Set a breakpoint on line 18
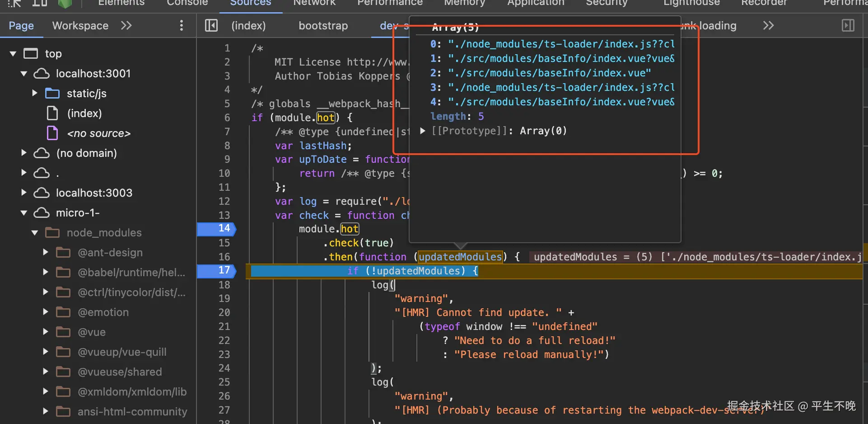868x424 pixels. (224, 285)
